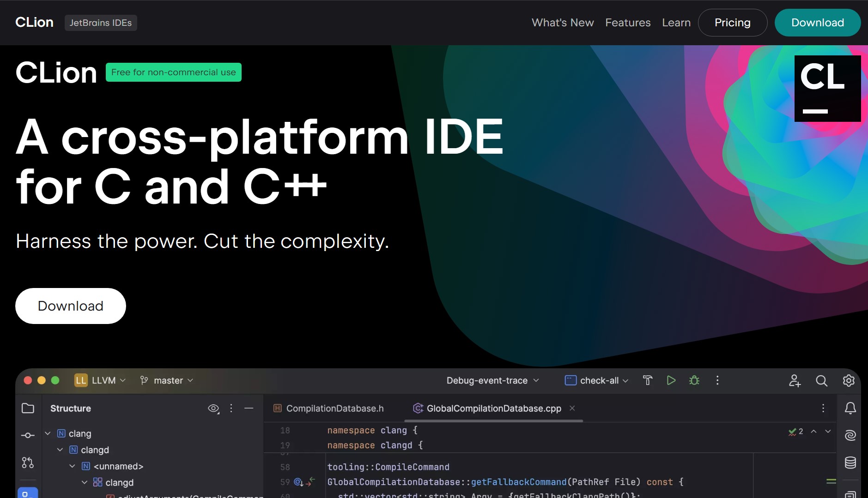The height and width of the screenshot is (498, 868).
Task: Click the Build hammer icon
Action: pos(648,380)
